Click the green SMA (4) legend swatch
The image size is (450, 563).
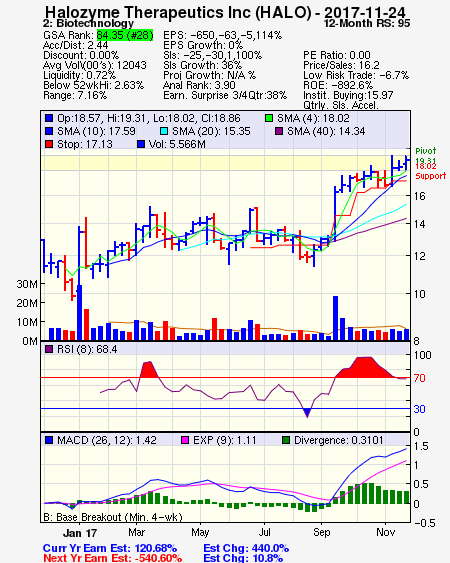click(x=269, y=118)
